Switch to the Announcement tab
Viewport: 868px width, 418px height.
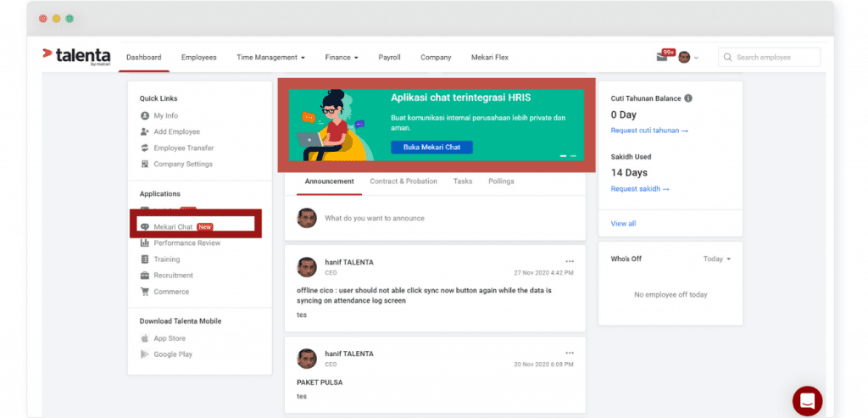330,181
